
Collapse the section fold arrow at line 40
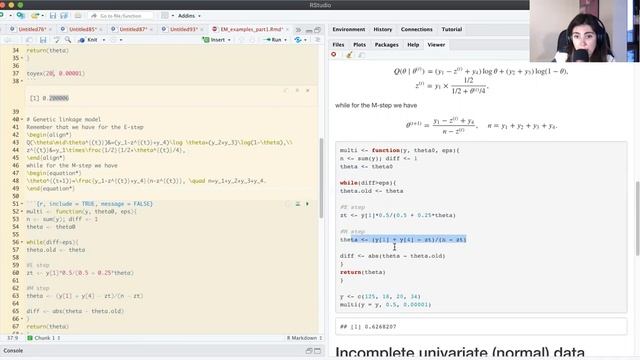[x=22, y=120]
